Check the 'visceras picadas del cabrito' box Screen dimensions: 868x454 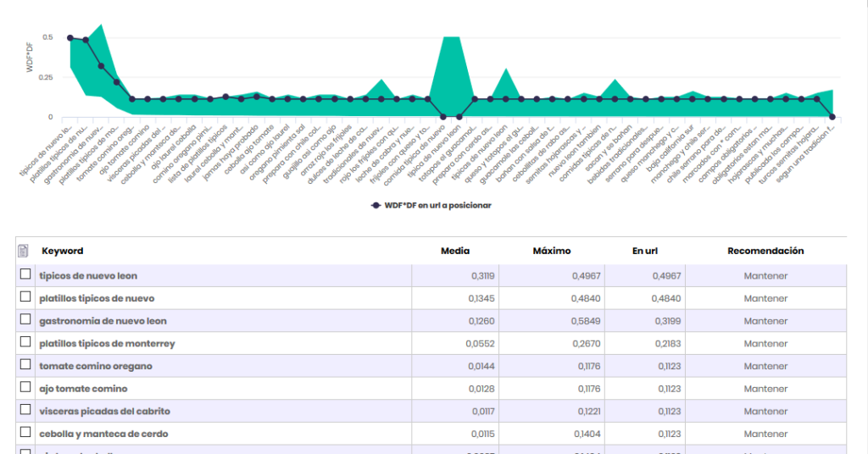(25, 411)
